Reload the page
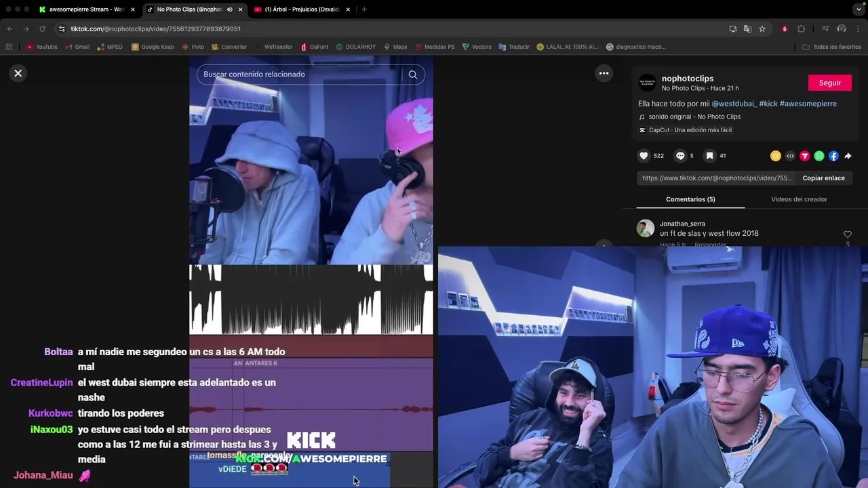This screenshot has width=868, height=488. pyautogui.click(x=42, y=29)
